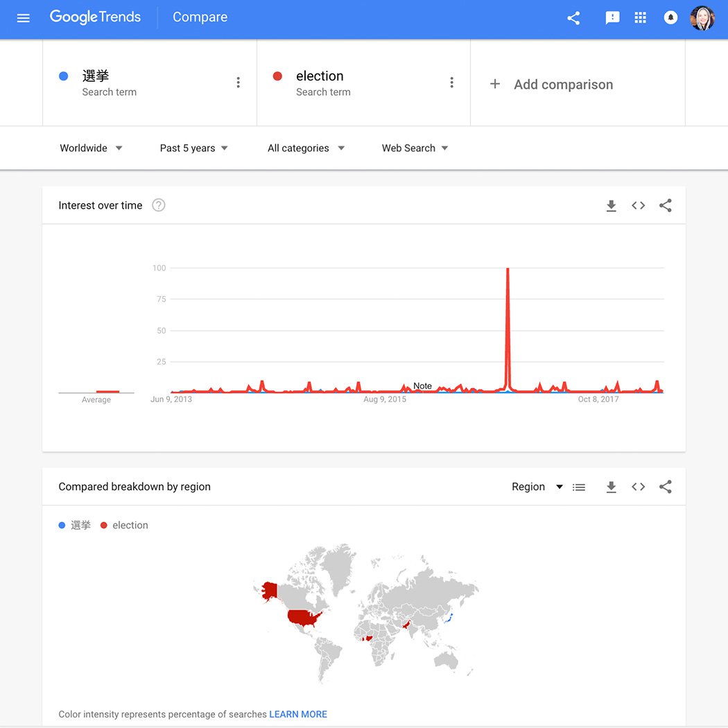The width and height of the screenshot is (728, 728).
Task: Embed the Interest over time chart
Action: [x=639, y=205]
